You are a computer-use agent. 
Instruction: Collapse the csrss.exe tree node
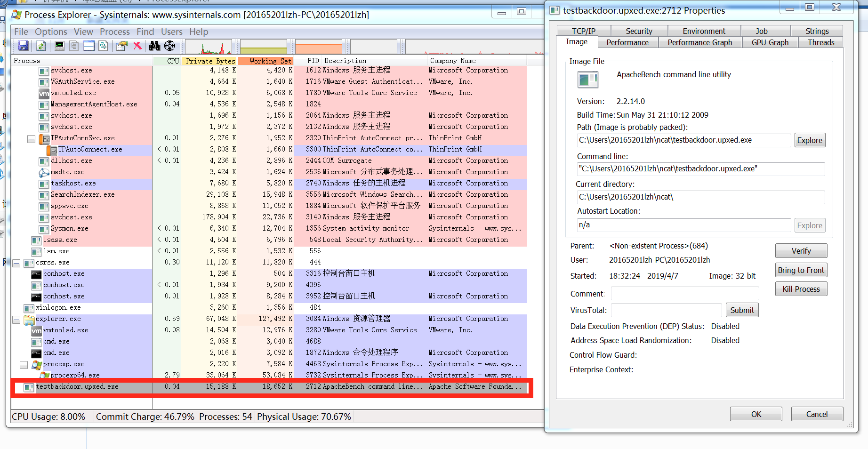pyautogui.click(x=16, y=263)
